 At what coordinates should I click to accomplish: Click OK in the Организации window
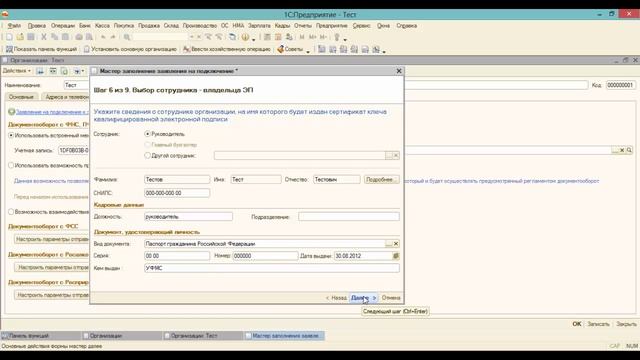coord(577,324)
